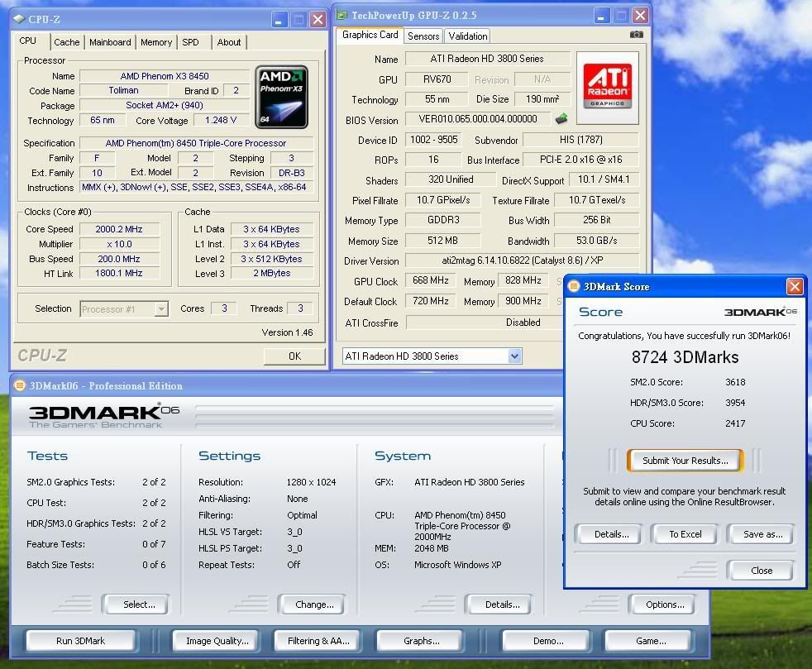The width and height of the screenshot is (812, 669).
Task: Open Filtering & AA settings
Action: pyautogui.click(x=318, y=641)
